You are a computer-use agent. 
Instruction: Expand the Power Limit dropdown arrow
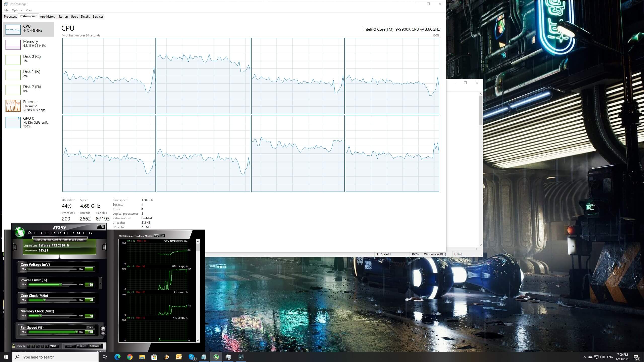click(x=100, y=283)
